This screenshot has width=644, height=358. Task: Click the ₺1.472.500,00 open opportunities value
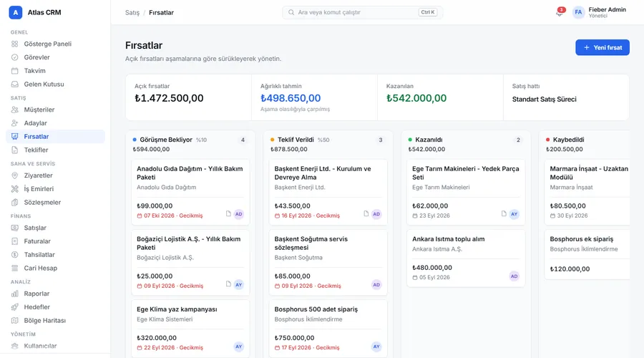pos(169,98)
